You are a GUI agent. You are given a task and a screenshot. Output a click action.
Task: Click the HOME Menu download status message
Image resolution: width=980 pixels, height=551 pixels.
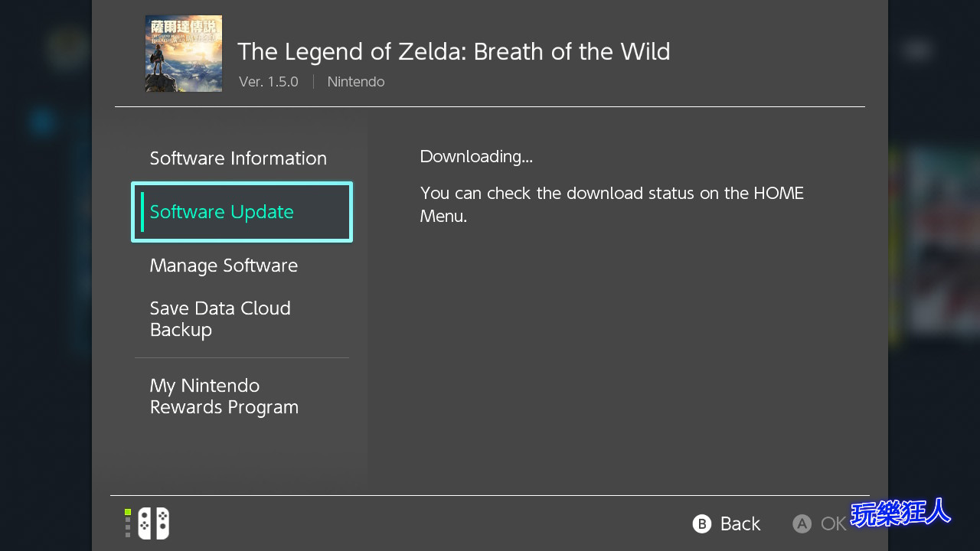tap(612, 204)
